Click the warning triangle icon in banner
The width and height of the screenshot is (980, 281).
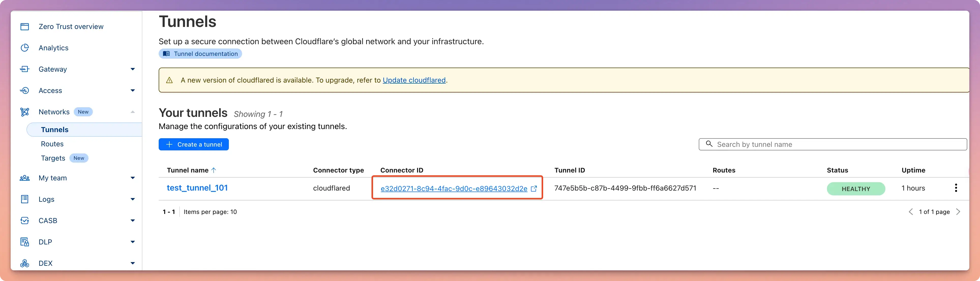169,80
